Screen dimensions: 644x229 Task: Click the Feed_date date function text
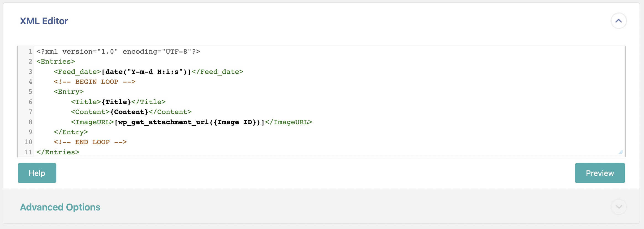146,72
